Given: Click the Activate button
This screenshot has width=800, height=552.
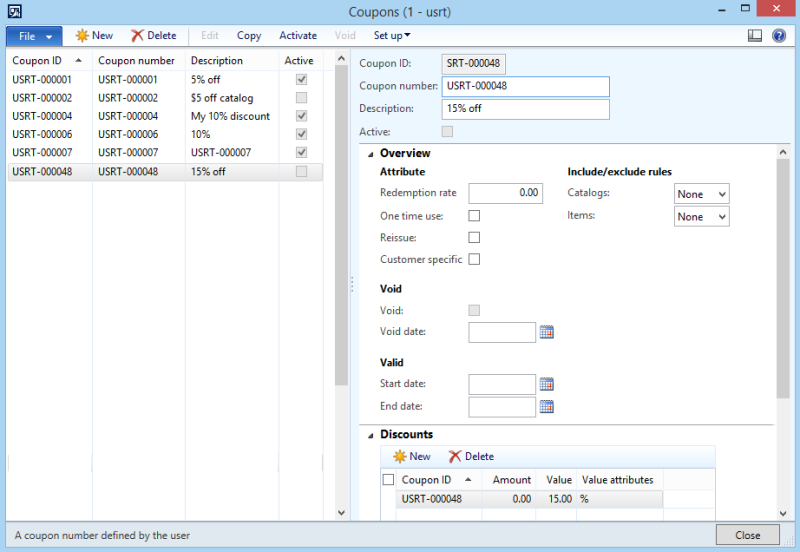Looking at the screenshot, I should click(x=298, y=36).
